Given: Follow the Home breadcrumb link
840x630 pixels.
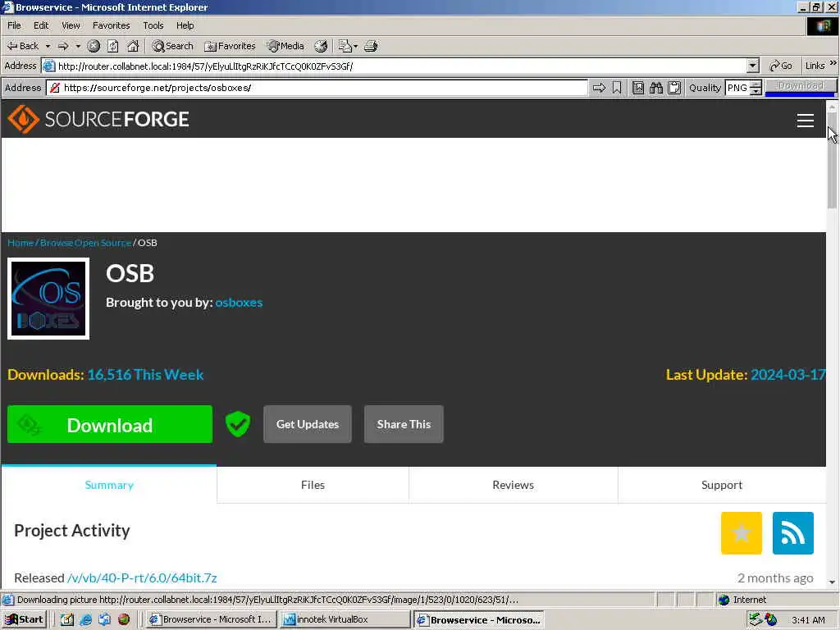Looking at the screenshot, I should (x=21, y=243).
